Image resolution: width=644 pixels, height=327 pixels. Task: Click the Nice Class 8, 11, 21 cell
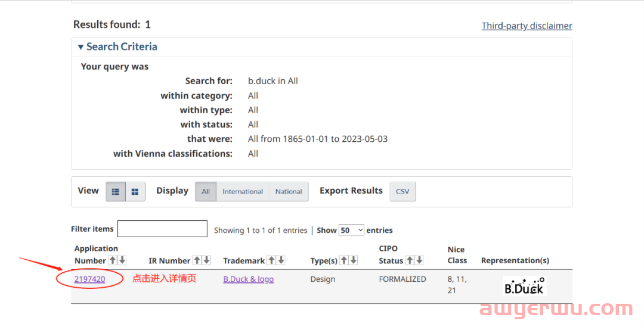(457, 285)
